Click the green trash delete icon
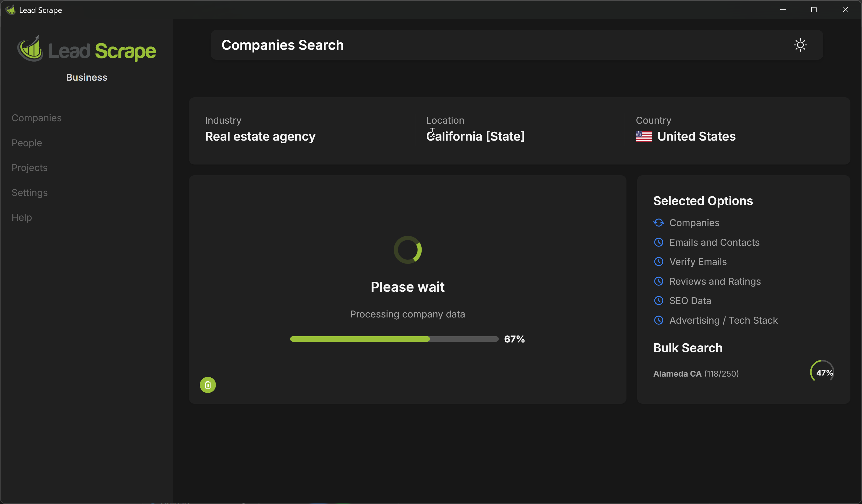862x504 pixels. coord(208,385)
